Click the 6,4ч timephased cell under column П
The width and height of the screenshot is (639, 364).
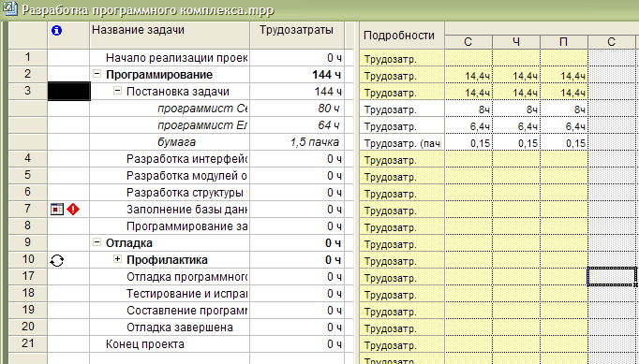coord(564,126)
